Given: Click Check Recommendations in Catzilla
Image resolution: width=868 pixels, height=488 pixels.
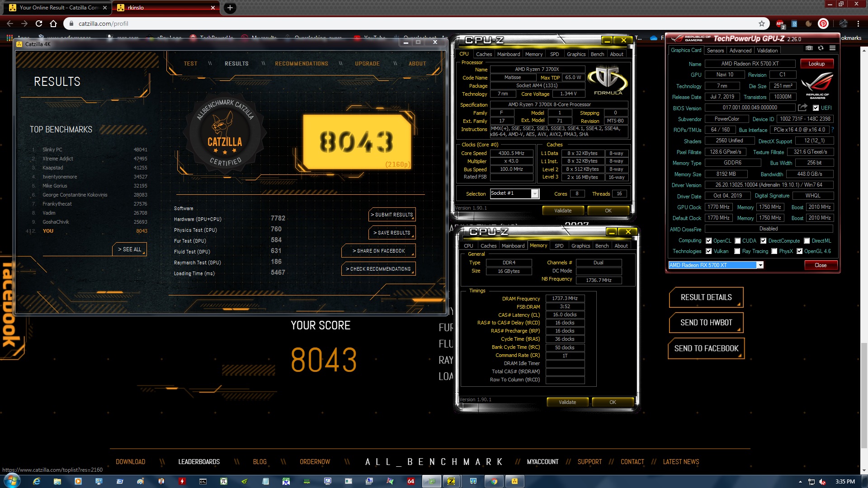Looking at the screenshot, I should click(x=378, y=269).
